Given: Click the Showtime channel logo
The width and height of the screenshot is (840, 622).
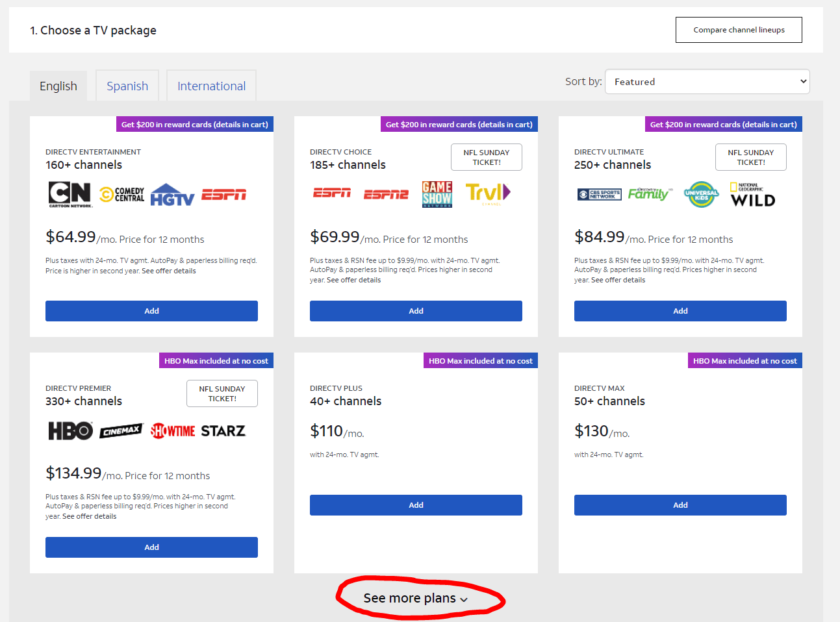Looking at the screenshot, I should pyautogui.click(x=173, y=431).
